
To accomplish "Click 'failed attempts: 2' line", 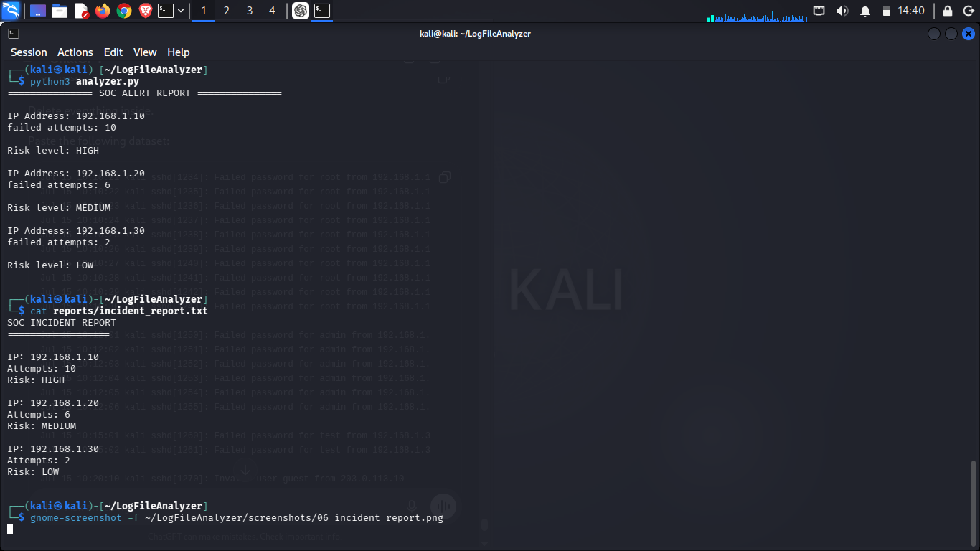I will coord(59,242).
